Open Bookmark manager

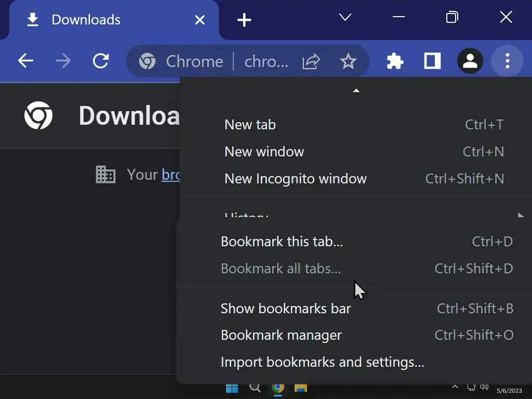(x=354, y=335)
